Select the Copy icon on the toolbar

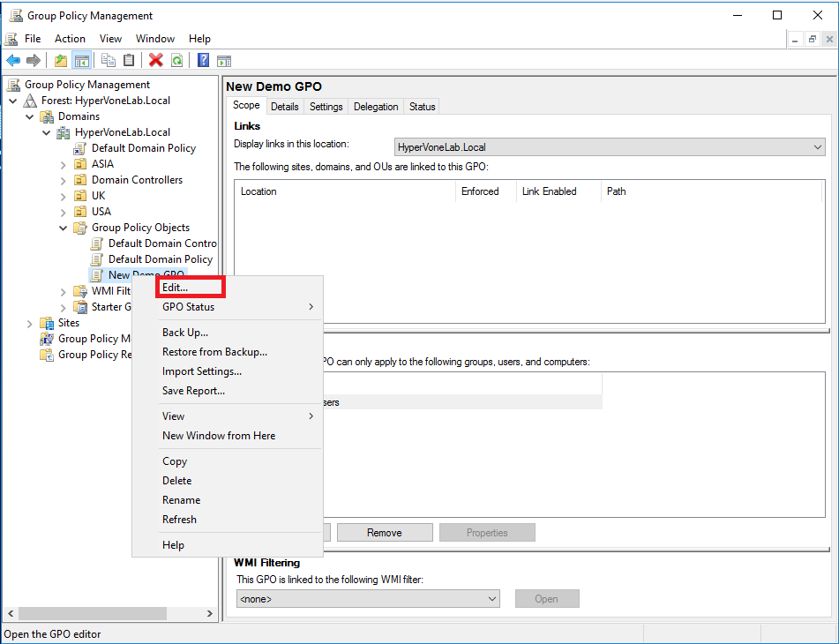pos(108,60)
